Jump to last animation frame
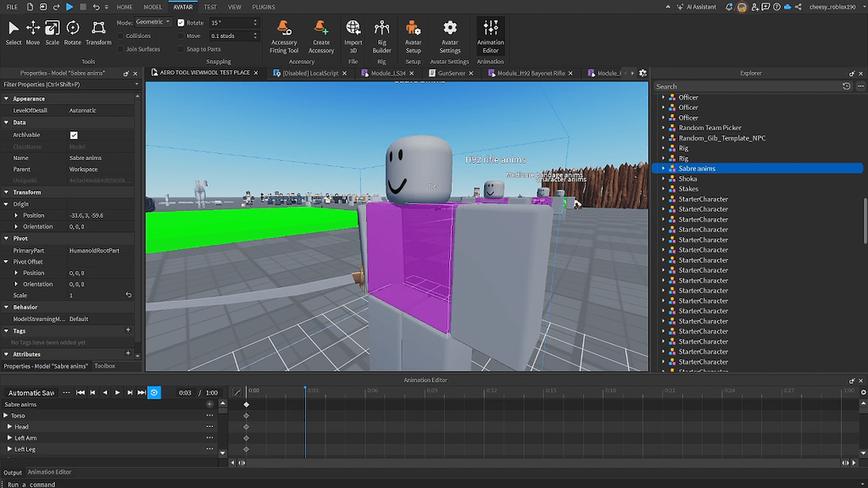 click(x=142, y=392)
